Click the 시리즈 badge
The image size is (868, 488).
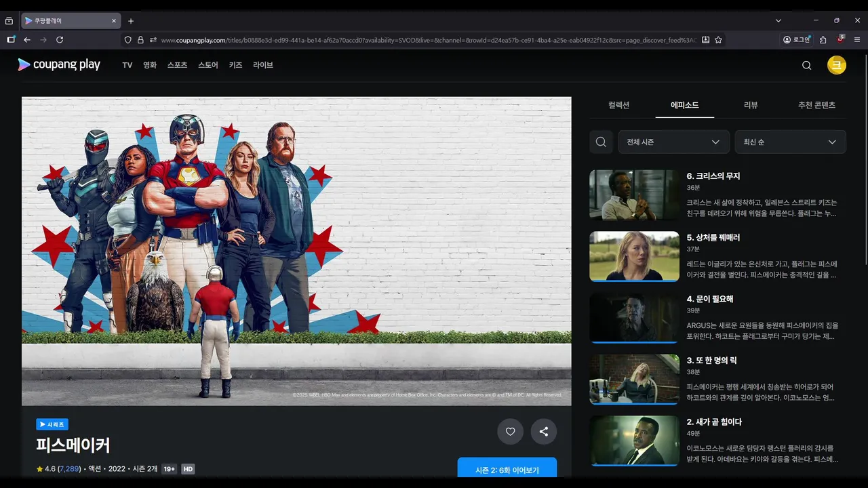click(52, 424)
